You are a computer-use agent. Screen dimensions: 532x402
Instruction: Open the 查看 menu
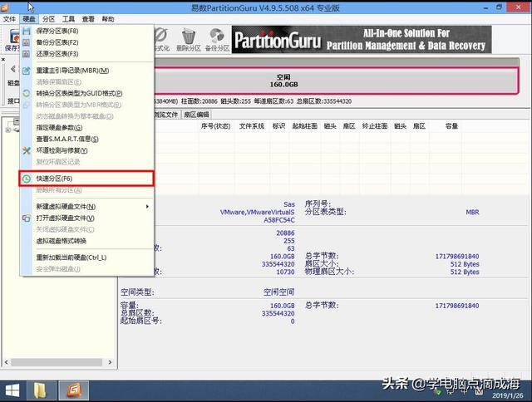[88, 19]
